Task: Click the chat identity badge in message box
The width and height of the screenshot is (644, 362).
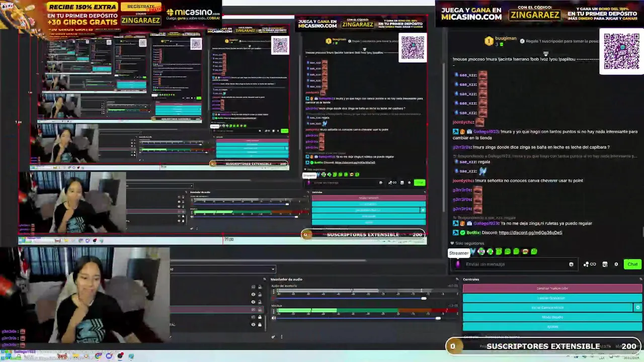Action: click(x=457, y=264)
